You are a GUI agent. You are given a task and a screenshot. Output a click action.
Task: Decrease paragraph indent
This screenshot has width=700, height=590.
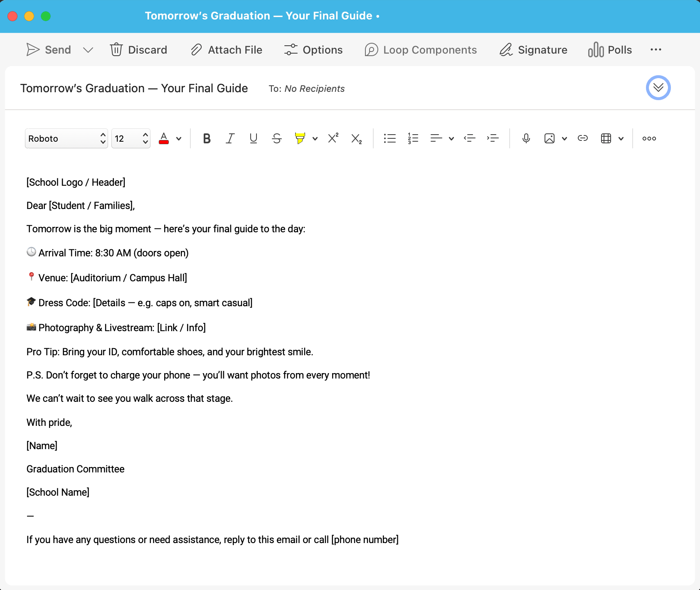(470, 138)
